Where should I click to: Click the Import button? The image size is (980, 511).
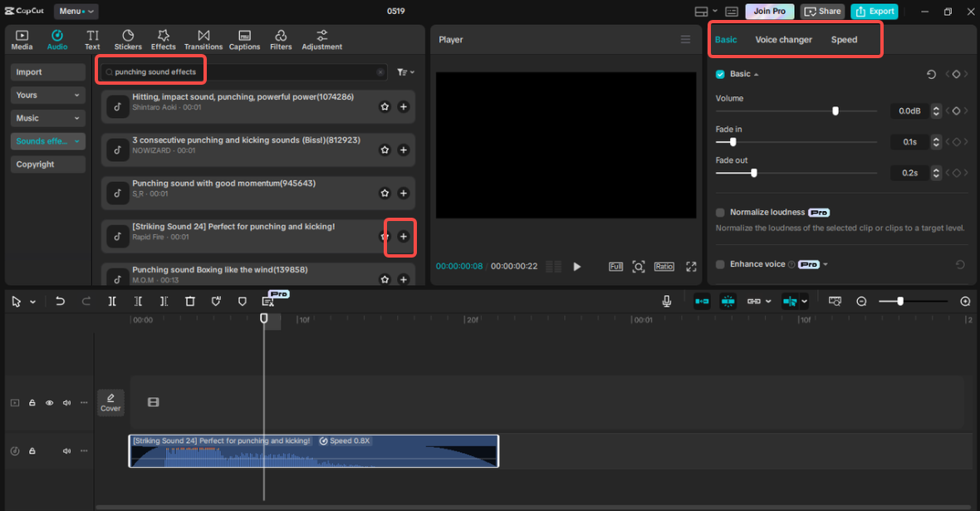click(x=47, y=71)
